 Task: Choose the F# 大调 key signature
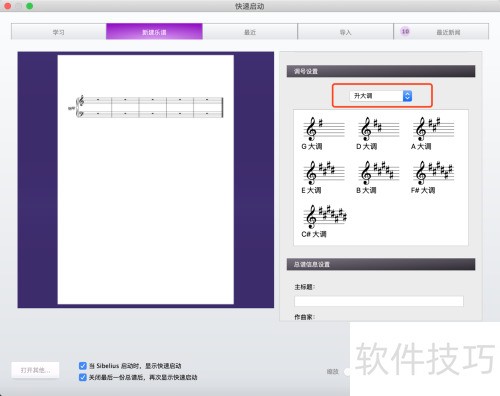point(433,177)
